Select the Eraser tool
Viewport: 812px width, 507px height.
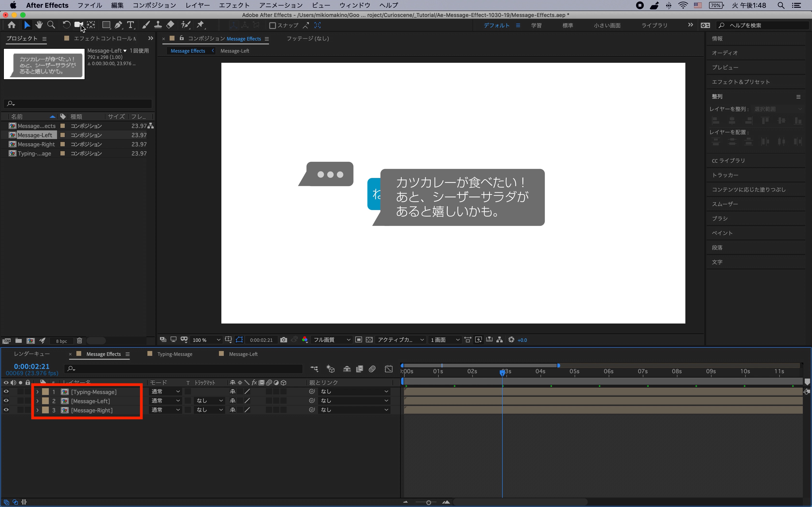170,25
